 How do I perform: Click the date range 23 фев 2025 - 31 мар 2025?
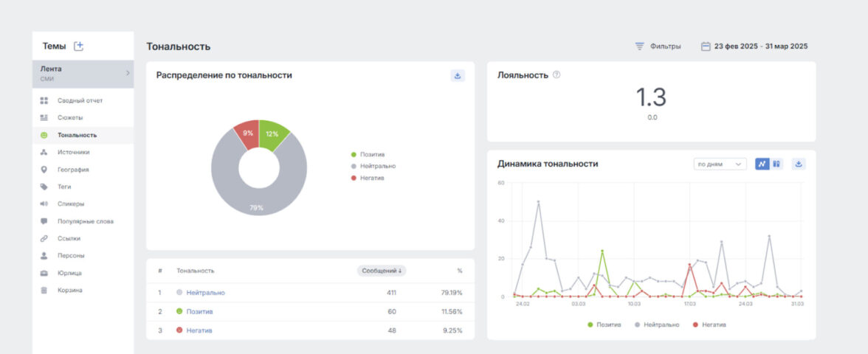760,46
